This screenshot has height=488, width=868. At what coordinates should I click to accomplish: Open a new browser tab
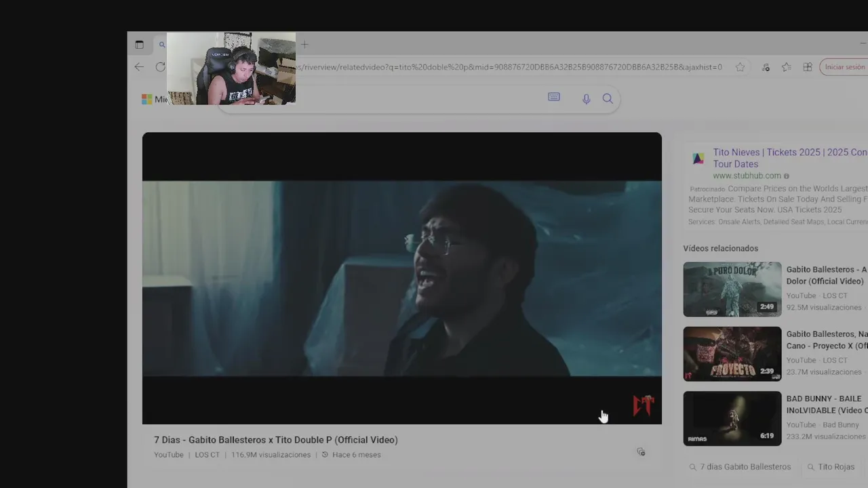[304, 45]
